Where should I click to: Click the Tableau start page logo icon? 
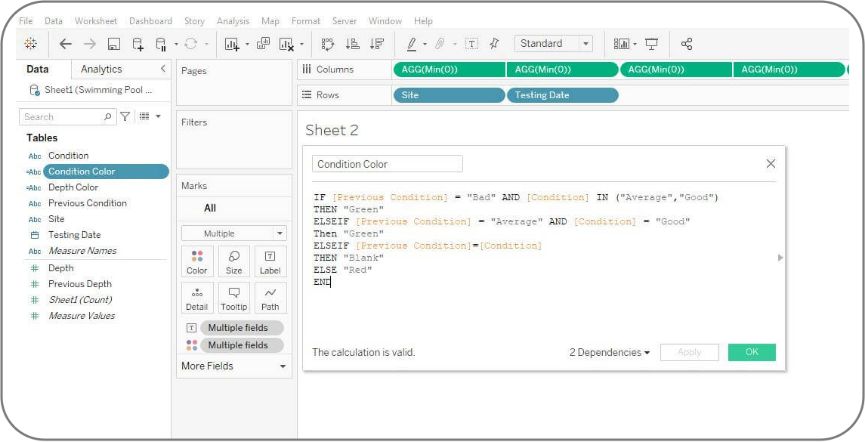click(30, 44)
